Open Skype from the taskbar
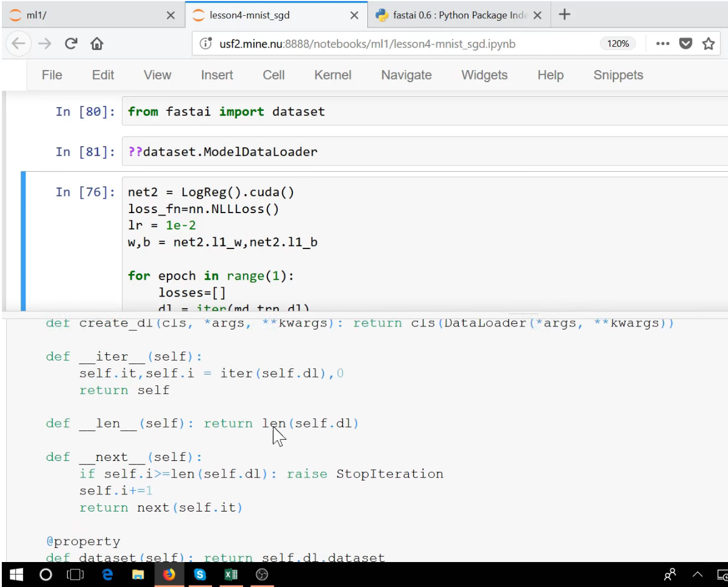The image size is (728, 587). [x=200, y=574]
